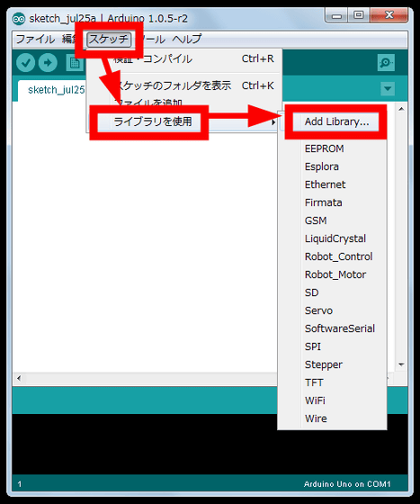Choose スケッチのフォルダを表示 entry

[x=184, y=85]
